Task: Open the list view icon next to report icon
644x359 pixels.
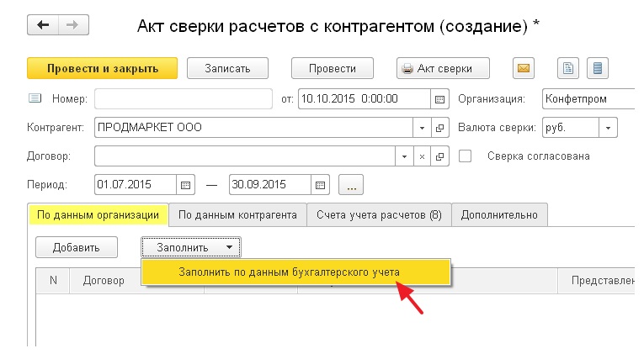Action: (598, 68)
